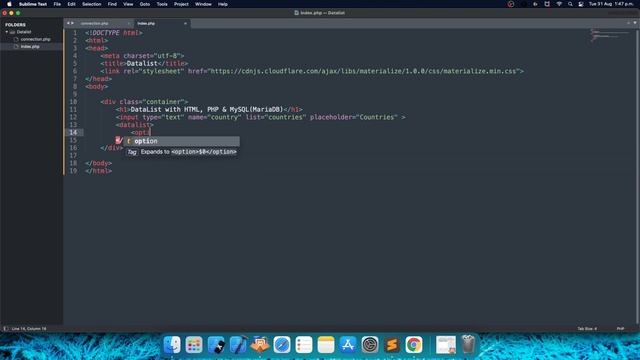Image resolution: width=640 pixels, height=360 pixels.
Task: Click the Datalist folder icon
Action: [x=13, y=32]
